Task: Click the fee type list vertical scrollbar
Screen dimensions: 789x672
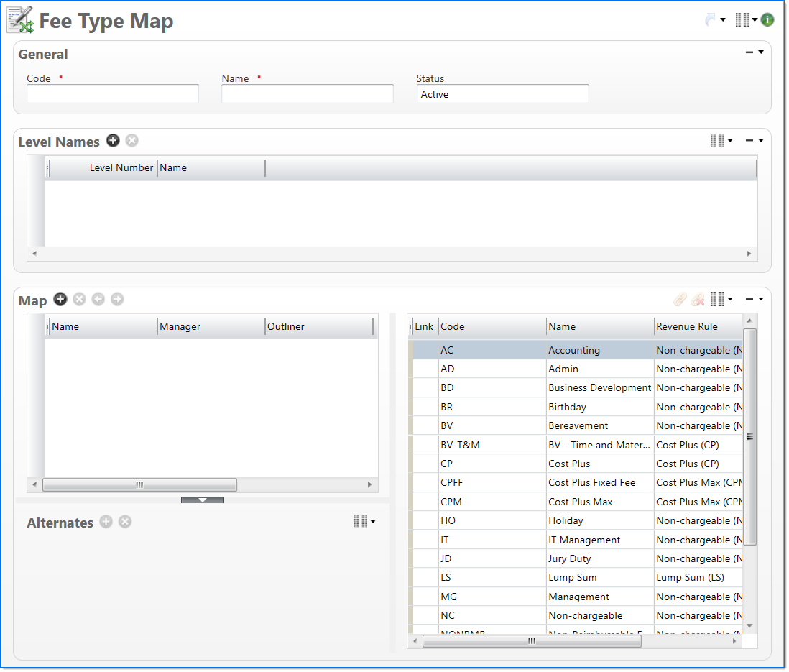Action: [749, 436]
